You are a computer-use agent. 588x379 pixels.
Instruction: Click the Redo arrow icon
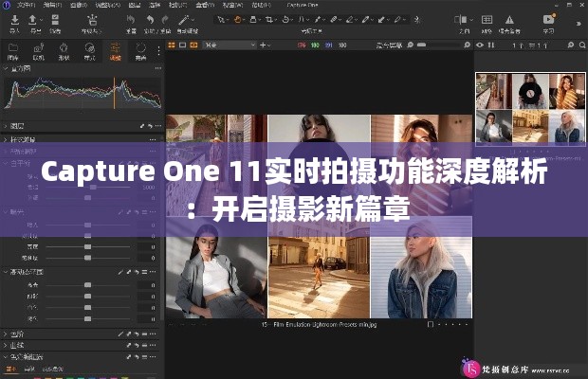coord(165,20)
